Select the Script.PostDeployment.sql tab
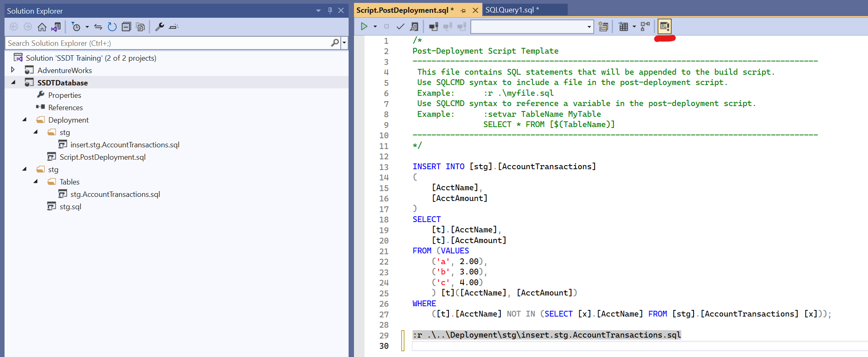 [x=405, y=10]
